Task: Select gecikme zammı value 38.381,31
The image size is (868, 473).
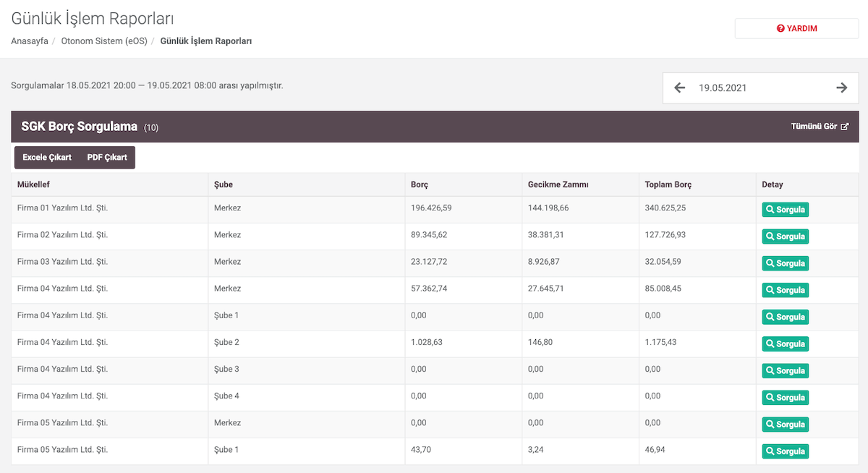Action: click(x=546, y=234)
